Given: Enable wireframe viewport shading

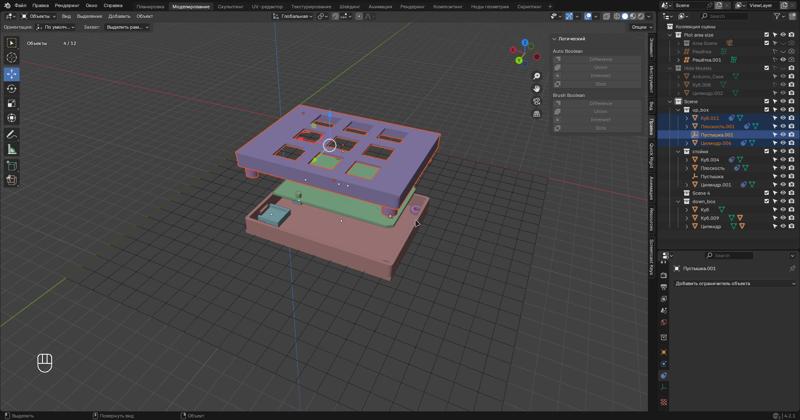Looking at the screenshot, I should click(617, 16).
